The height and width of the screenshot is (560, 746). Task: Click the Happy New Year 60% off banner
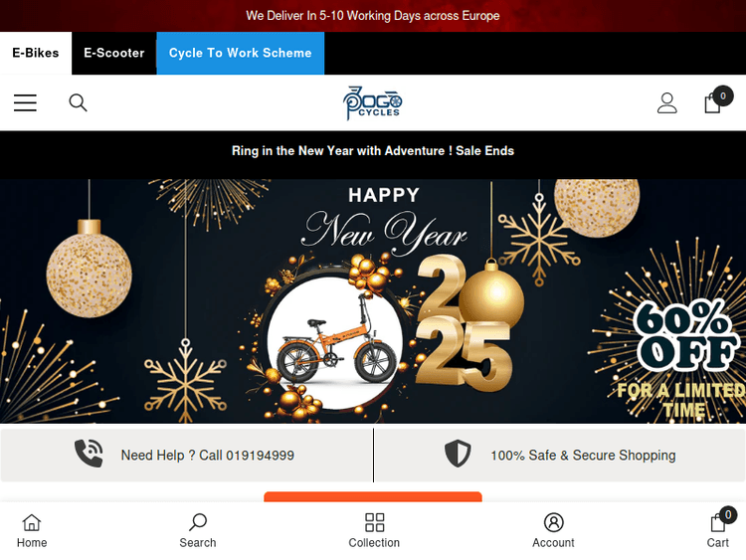373,301
